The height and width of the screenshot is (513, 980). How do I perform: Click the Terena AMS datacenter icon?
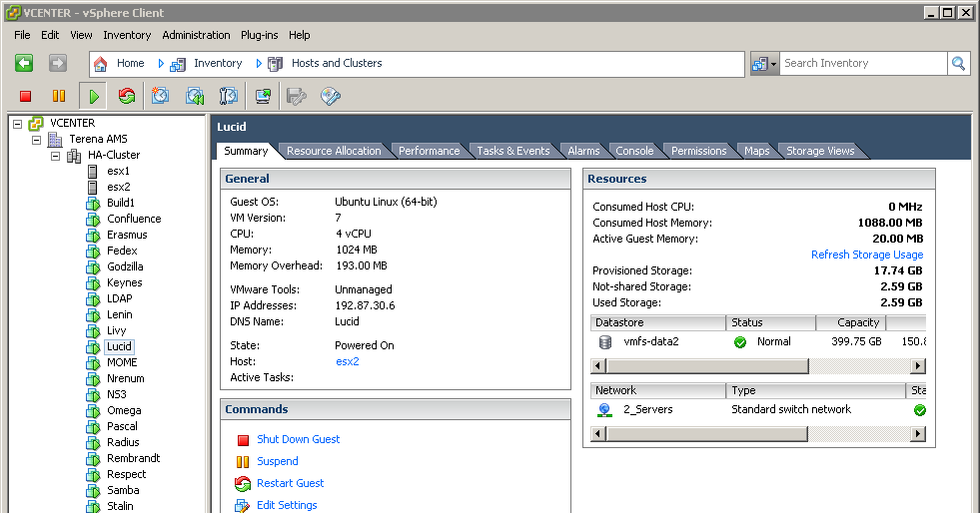click(x=55, y=139)
